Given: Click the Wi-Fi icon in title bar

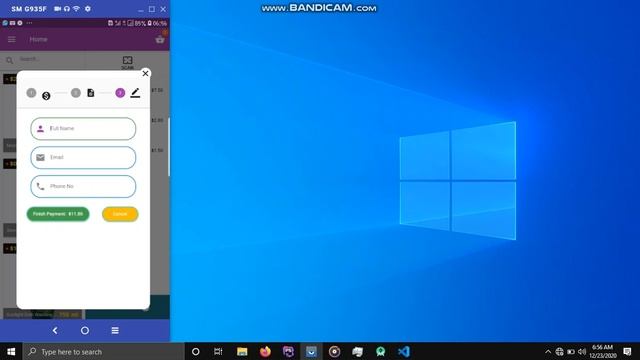Looking at the screenshot, I should (76, 9).
